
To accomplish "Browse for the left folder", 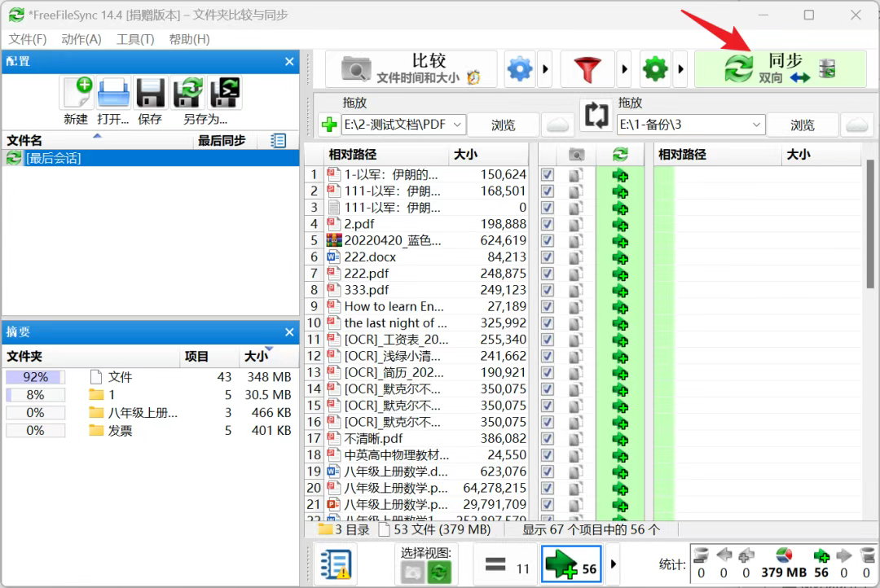I will tap(503, 125).
